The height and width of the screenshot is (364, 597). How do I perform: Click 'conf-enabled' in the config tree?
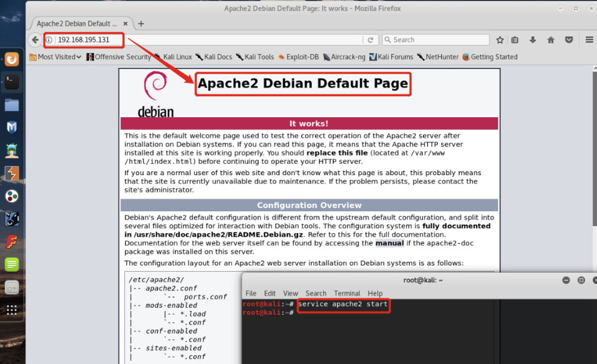(x=172, y=332)
